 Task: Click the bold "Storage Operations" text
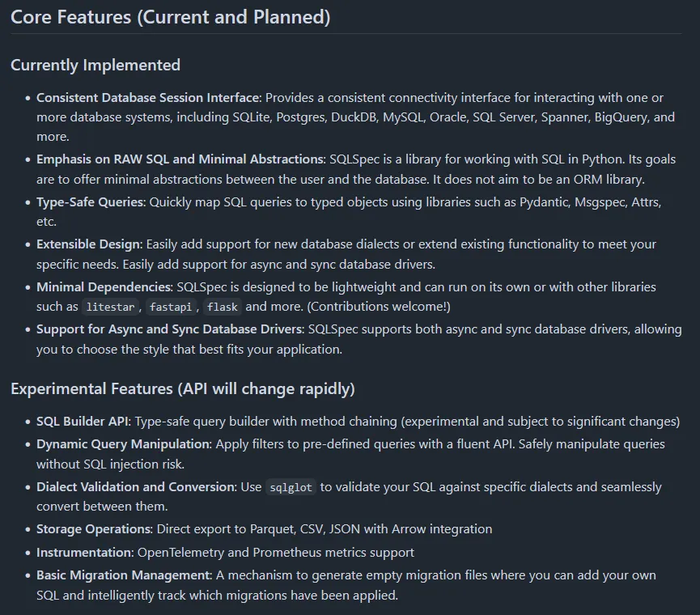[x=94, y=528]
